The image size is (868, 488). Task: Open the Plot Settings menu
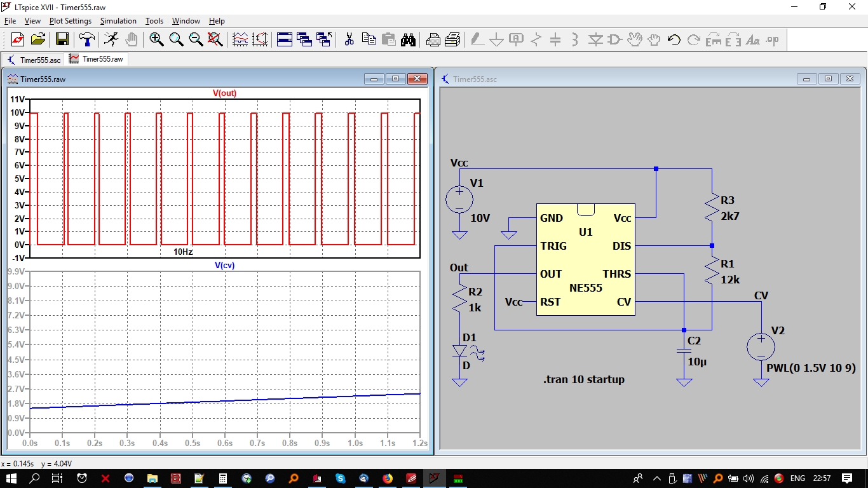coord(71,21)
